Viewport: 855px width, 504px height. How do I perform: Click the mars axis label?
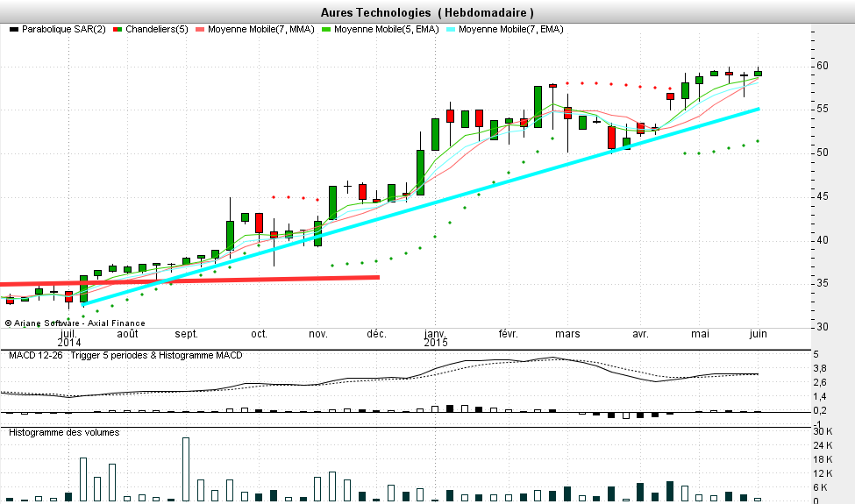click(x=567, y=334)
